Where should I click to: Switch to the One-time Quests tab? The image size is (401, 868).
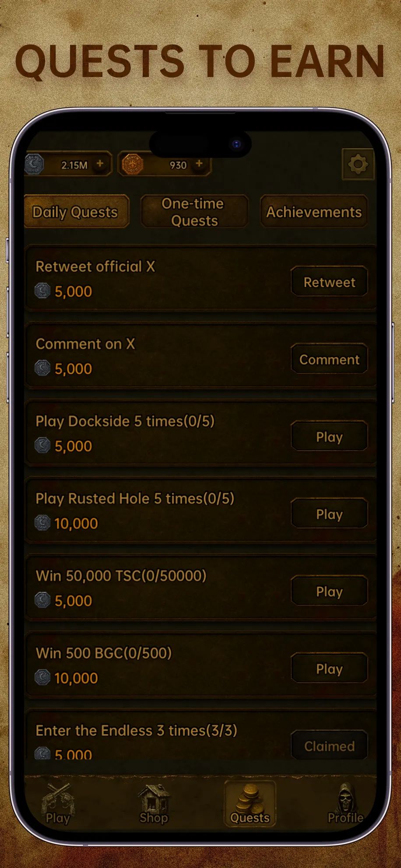(x=194, y=212)
